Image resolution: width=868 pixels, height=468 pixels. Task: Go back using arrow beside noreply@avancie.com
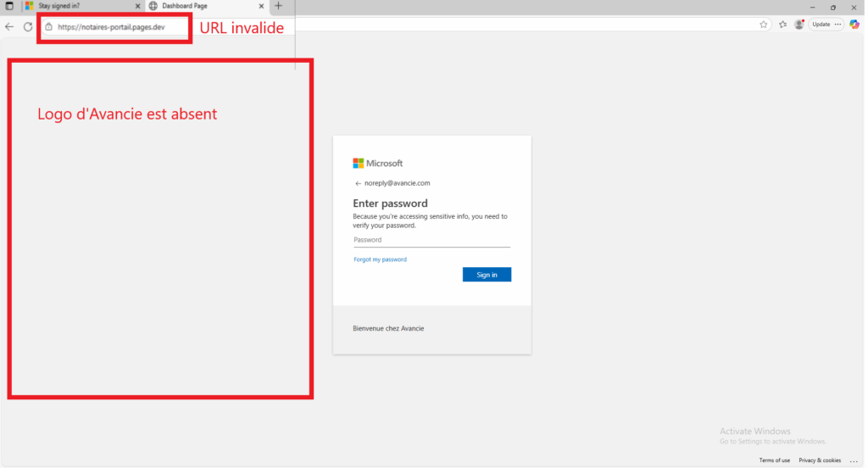pyautogui.click(x=358, y=183)
